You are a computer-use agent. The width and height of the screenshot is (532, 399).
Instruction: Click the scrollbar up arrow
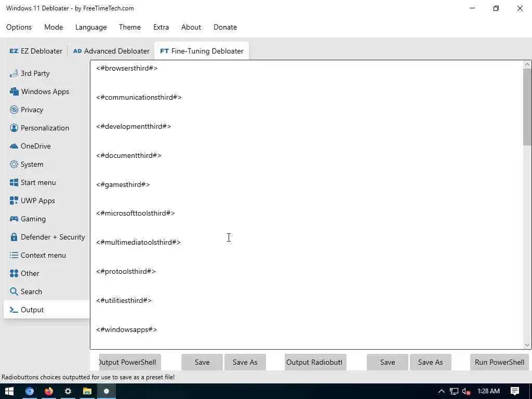coord(527,64)
